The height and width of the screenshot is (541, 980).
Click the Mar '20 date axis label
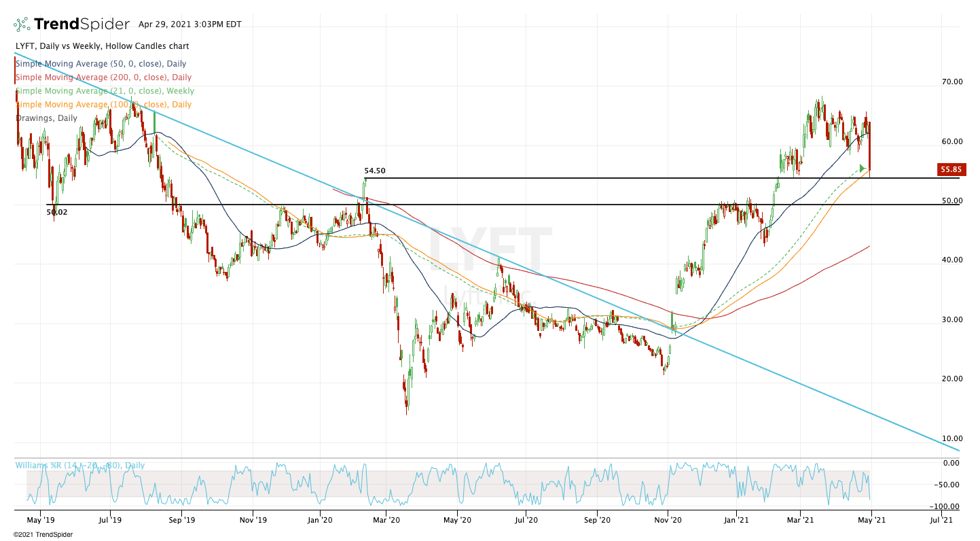(x=386, y=521)
